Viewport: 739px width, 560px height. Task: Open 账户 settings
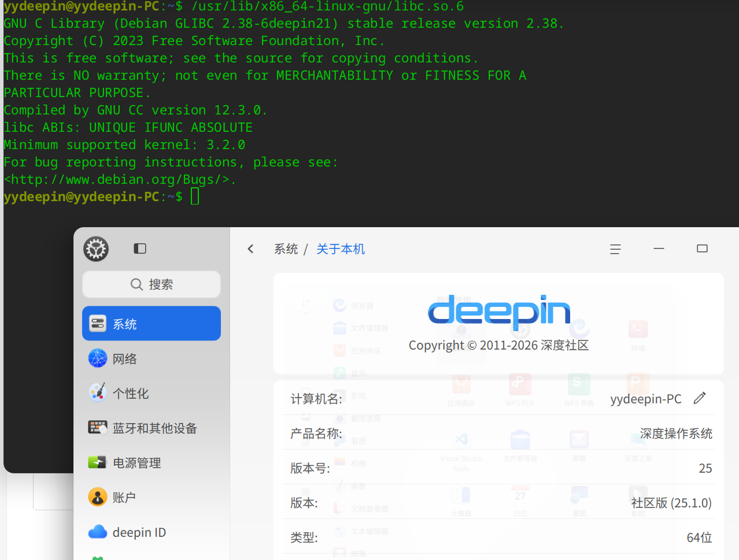click(152, 498)
